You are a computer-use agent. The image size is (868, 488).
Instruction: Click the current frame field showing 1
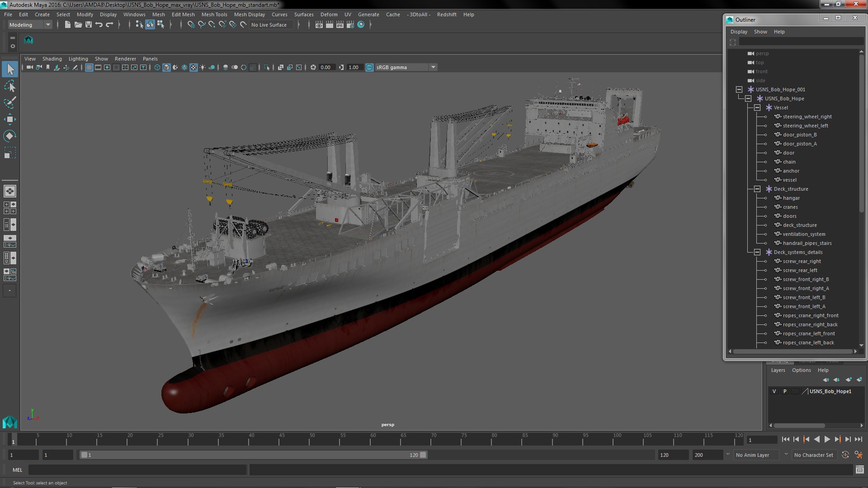point(762,440)
